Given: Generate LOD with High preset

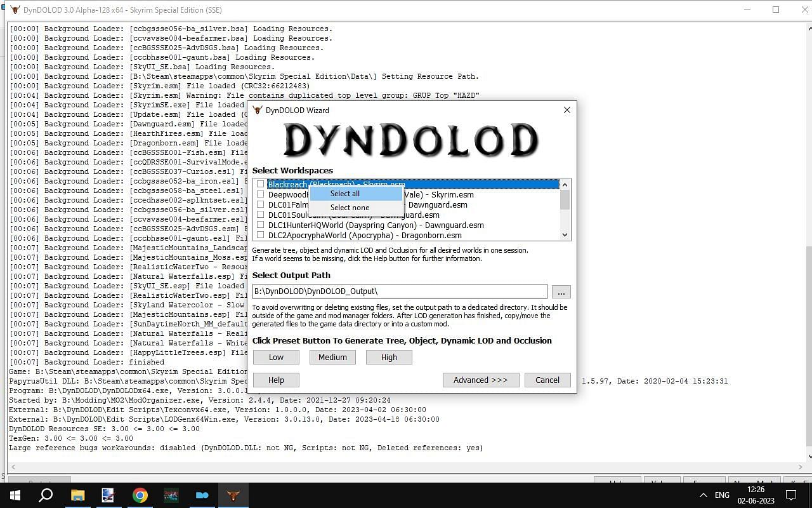Looking at the screenshot, I should pos(389,357).
